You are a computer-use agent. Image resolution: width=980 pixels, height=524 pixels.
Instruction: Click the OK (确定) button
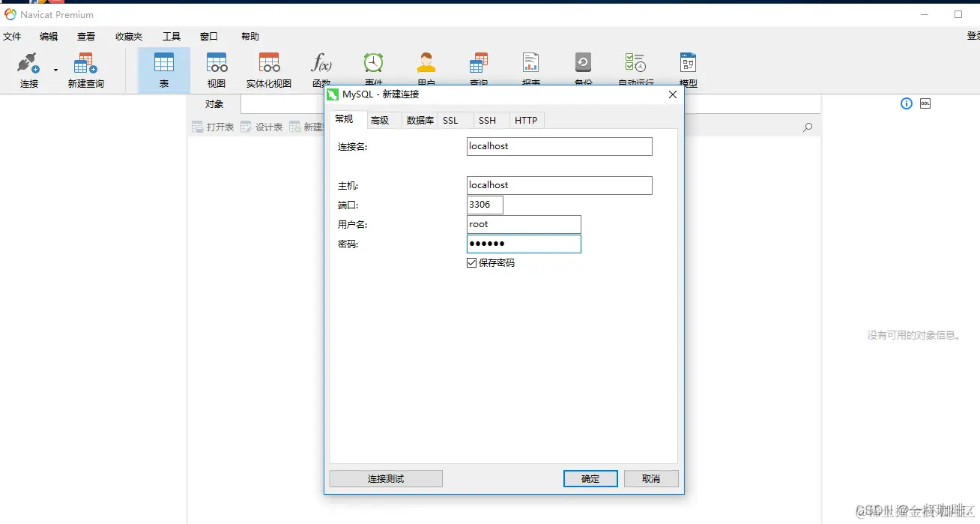point(590,479)
